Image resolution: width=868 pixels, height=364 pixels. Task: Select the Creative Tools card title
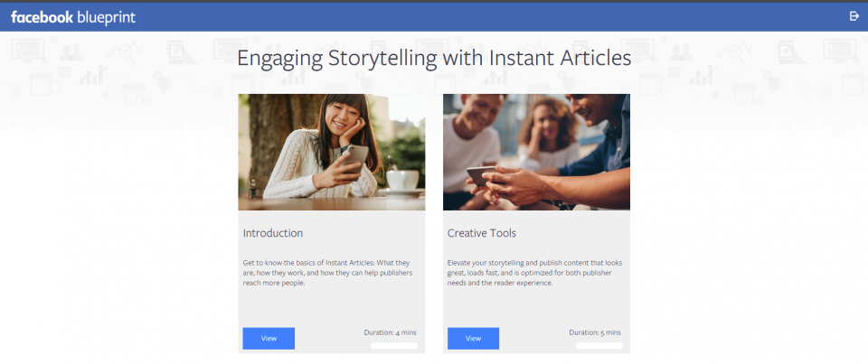(482, 233)
